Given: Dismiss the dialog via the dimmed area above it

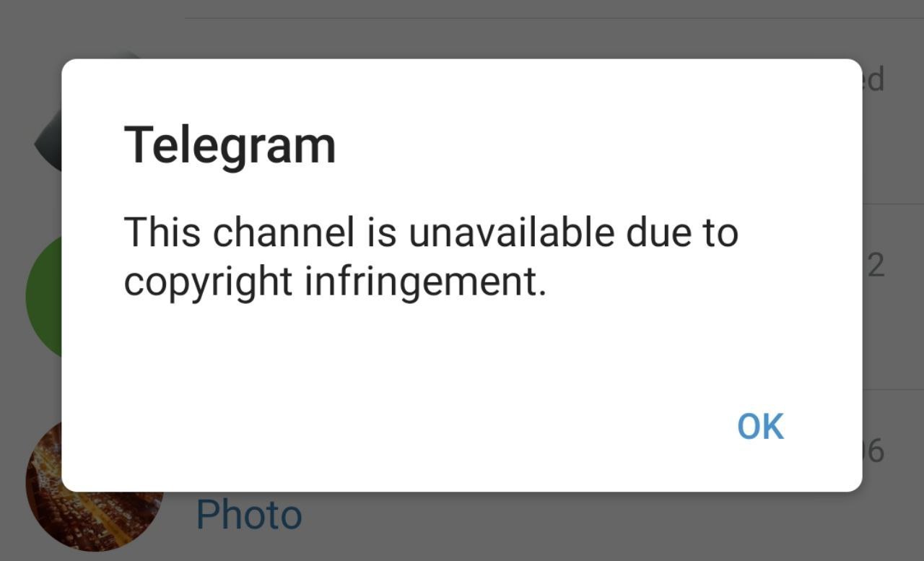Looking at the screenshot, I should coord(462,29).
